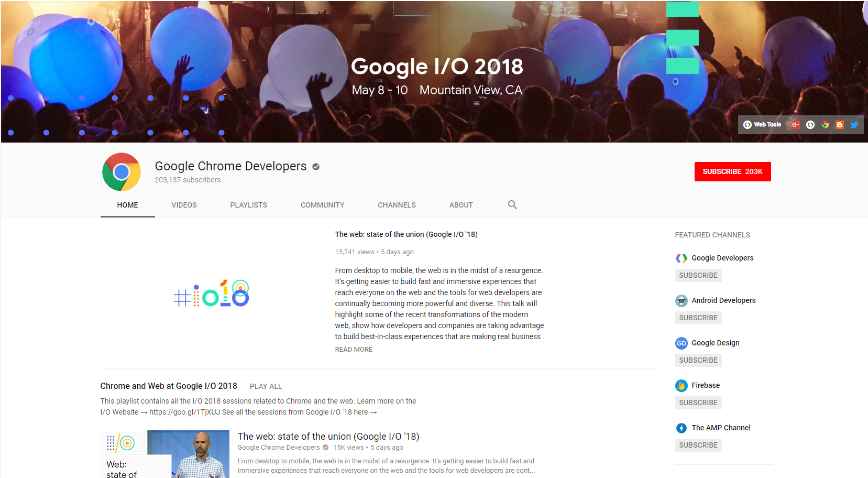This screenshot has width=868, height=478.
Task: Click the red SUBSCRIBE 203K button
Action: (x=732, y=171)
